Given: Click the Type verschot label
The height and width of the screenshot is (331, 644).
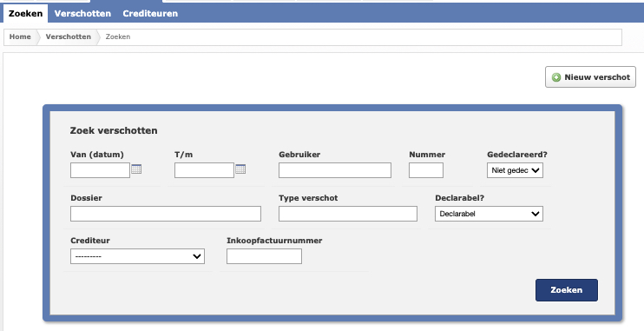Looking at the screenshot, I should click(x=308, y=198).
